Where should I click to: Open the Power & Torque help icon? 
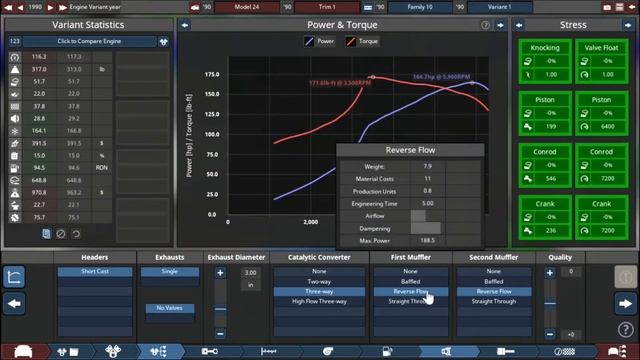point(485,25)
